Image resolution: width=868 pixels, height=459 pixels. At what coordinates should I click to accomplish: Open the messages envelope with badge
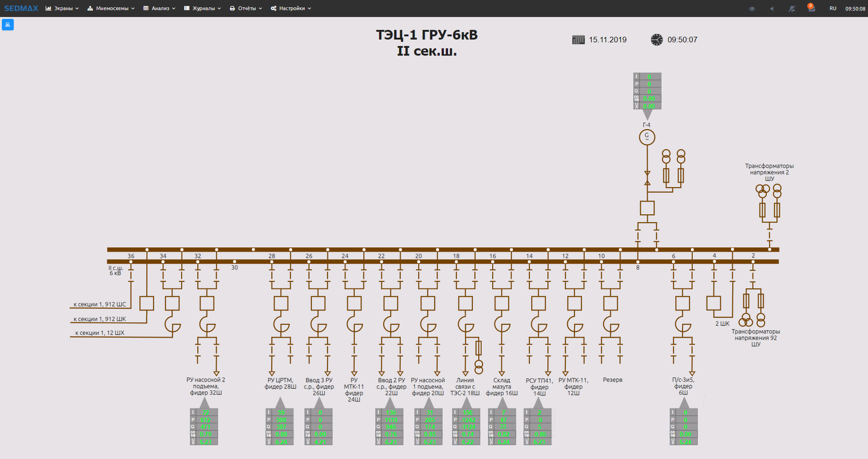click(811, 9)
